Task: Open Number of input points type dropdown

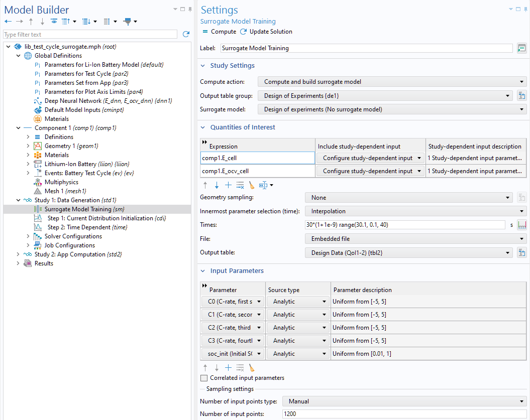Action: pos(404,401)
